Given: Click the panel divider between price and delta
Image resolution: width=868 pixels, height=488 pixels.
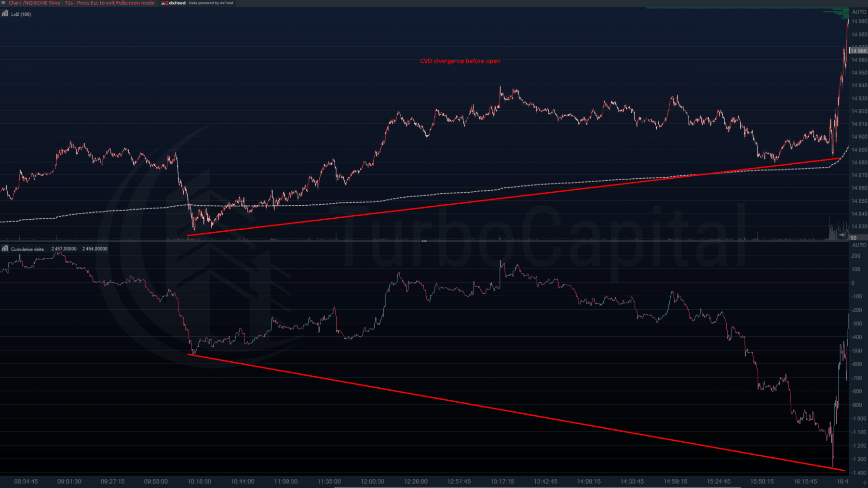Looking at the screenshot, I should pyautogui.click(x=424, y=240).
